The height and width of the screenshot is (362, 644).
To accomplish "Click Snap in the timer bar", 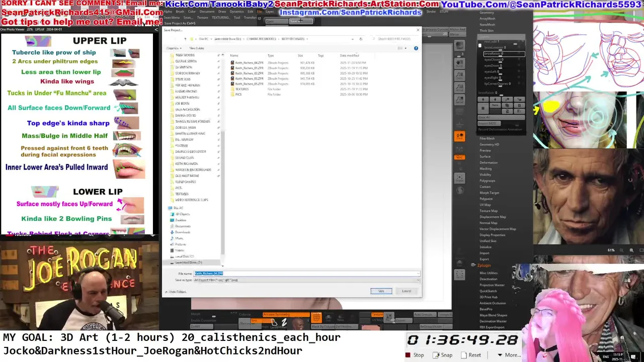I will 443,355.
